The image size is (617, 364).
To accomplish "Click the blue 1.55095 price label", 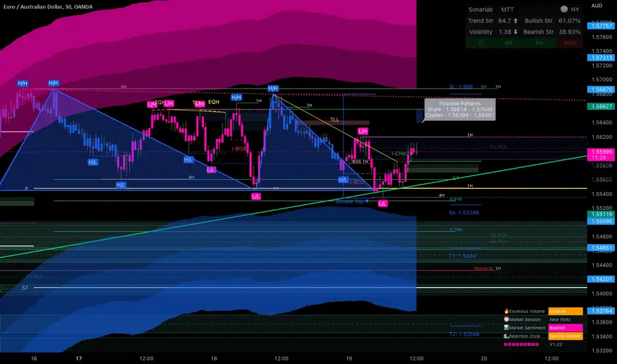I will (x=601, y=221).
